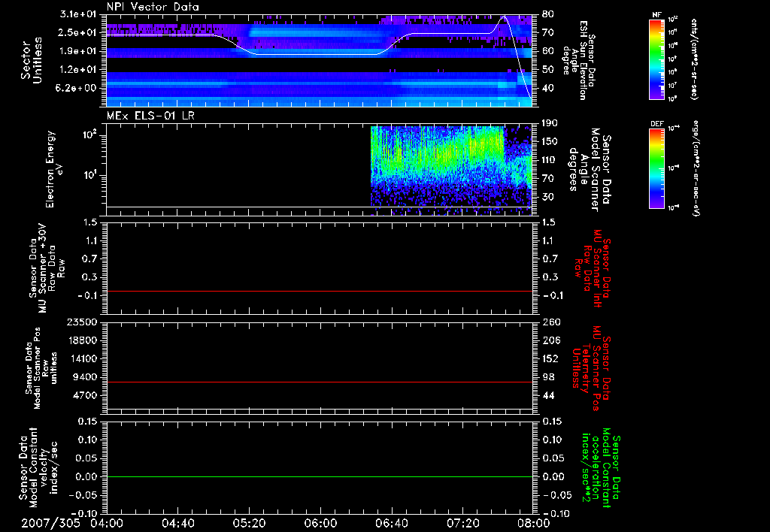
Task: Select the NPI Vector Data panel title
Action: pyautogui.click(x=153, y=6)
